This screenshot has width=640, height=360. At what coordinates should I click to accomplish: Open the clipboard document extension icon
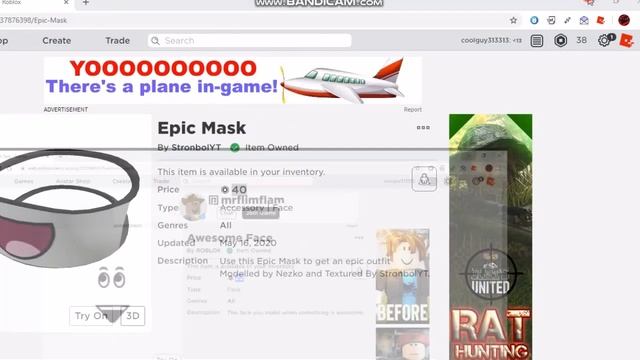pos(551,20)
